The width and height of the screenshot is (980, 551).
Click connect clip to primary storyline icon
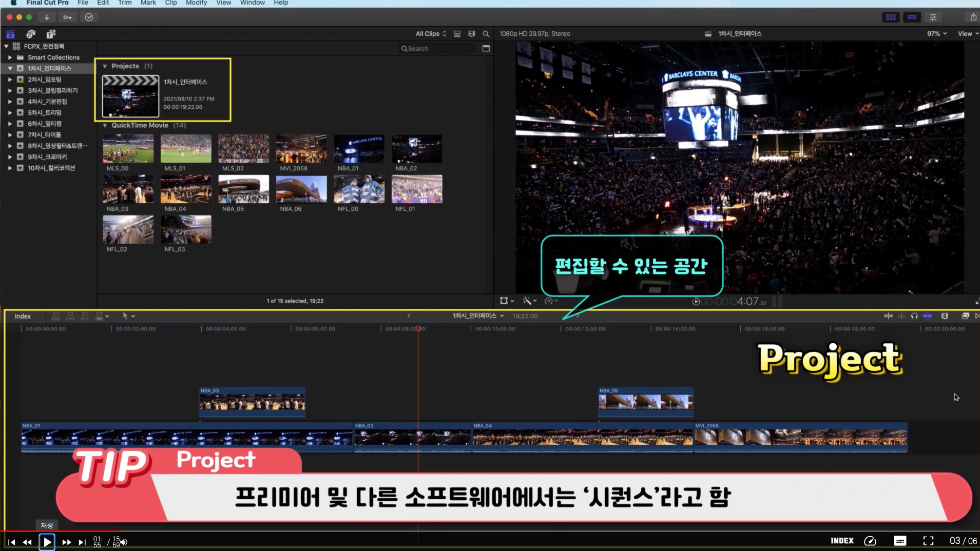[55, 316]
